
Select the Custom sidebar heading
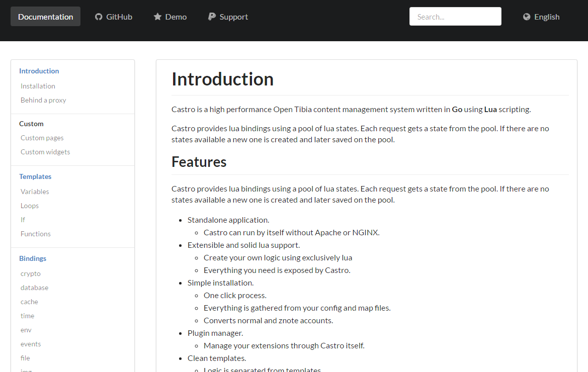(31, 124)
